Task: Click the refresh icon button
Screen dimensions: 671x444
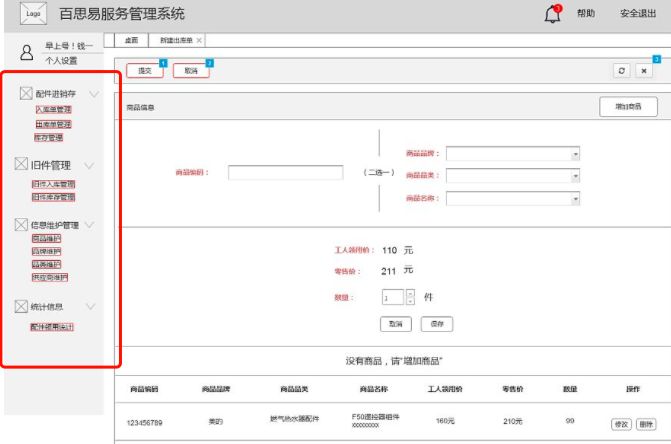Action: (x=621, y=71)
